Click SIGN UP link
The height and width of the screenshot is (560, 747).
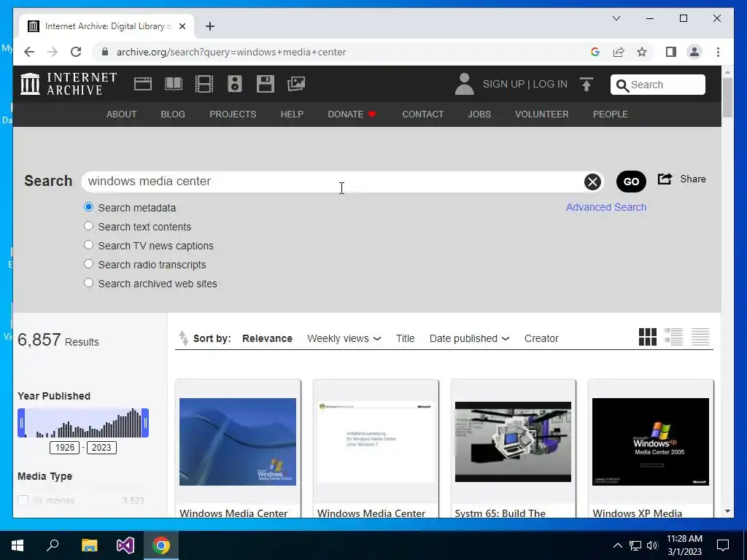pyautogui.click(x=503, y=85)
